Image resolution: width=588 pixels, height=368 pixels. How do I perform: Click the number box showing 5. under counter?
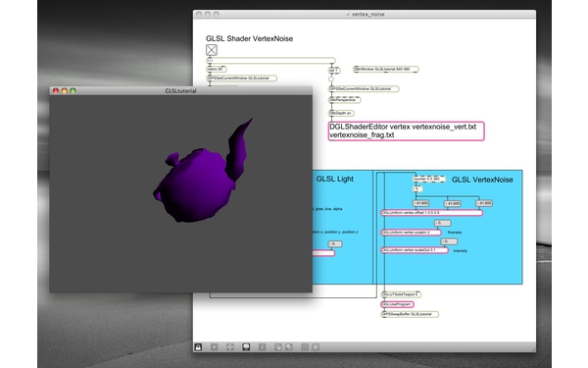pos(417,188)
